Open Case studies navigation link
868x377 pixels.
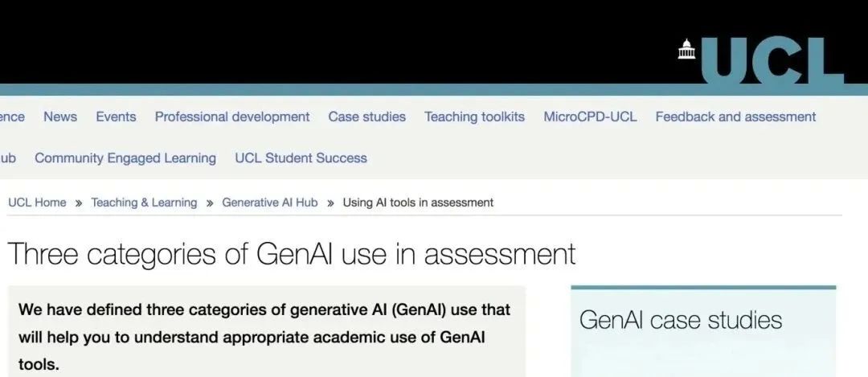(367, 117)
